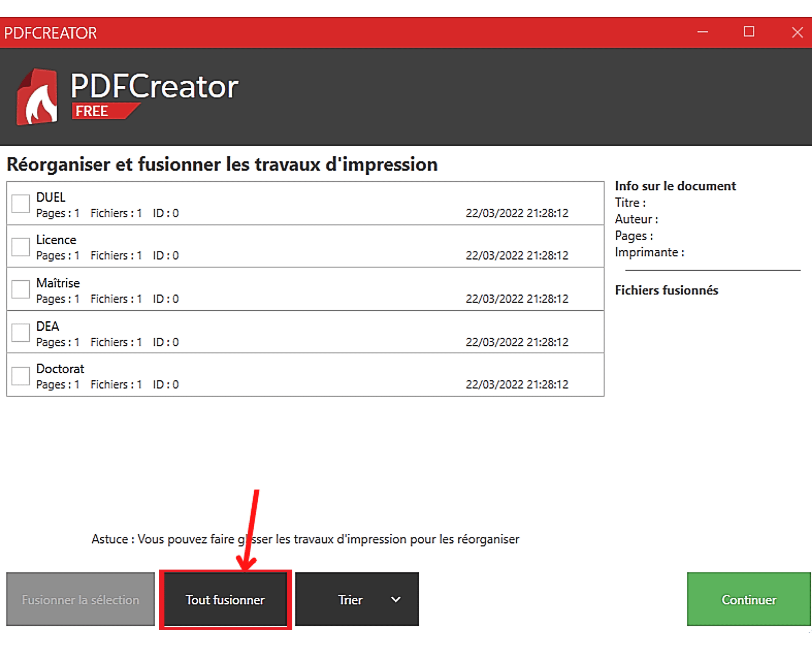Image resolution: width=812 pixels, height=650 pixels.
Task: Click the timestamp in the DUEL row
Action: tap(517, 213)
